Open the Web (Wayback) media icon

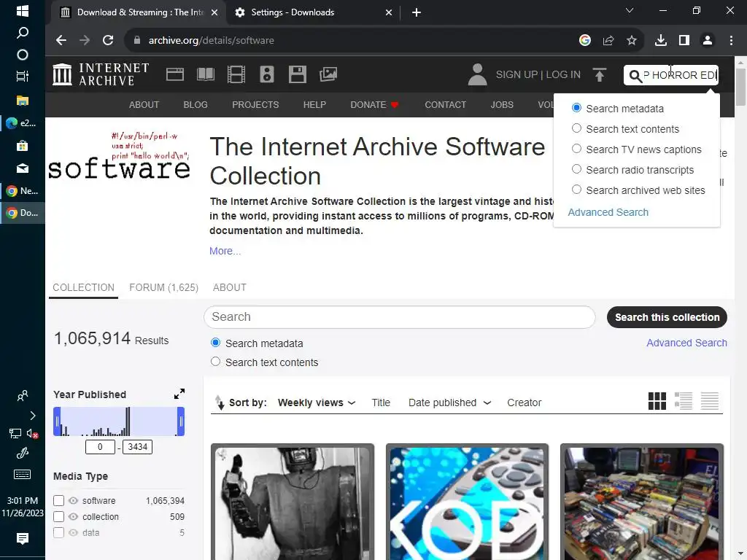(175, 74)
